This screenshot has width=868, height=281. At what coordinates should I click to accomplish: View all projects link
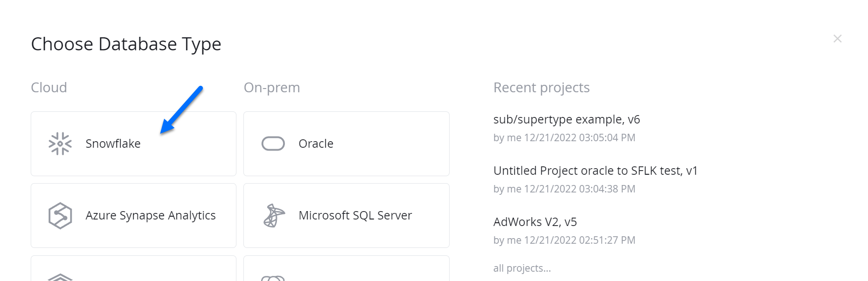(x=522, y=268)
